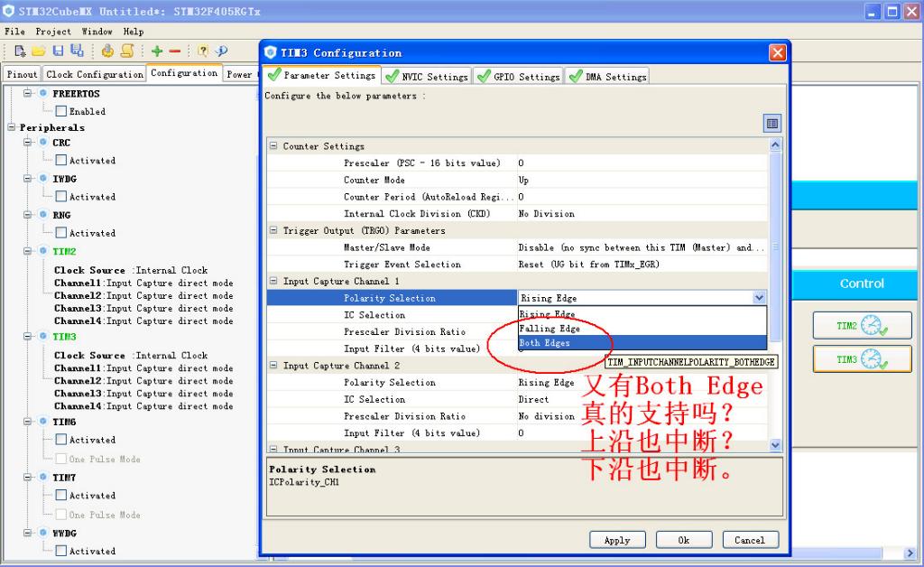Viewport: 924px width, 567px height.
Task: Close the TIM3 Configuration dialog
Action: (777, 52)
